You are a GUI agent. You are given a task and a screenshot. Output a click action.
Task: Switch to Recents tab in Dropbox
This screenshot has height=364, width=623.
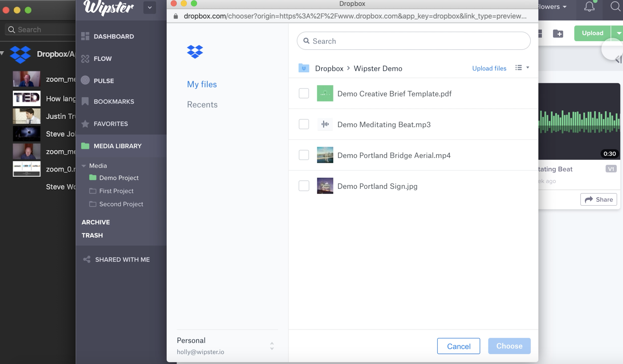tap(202, 104)
